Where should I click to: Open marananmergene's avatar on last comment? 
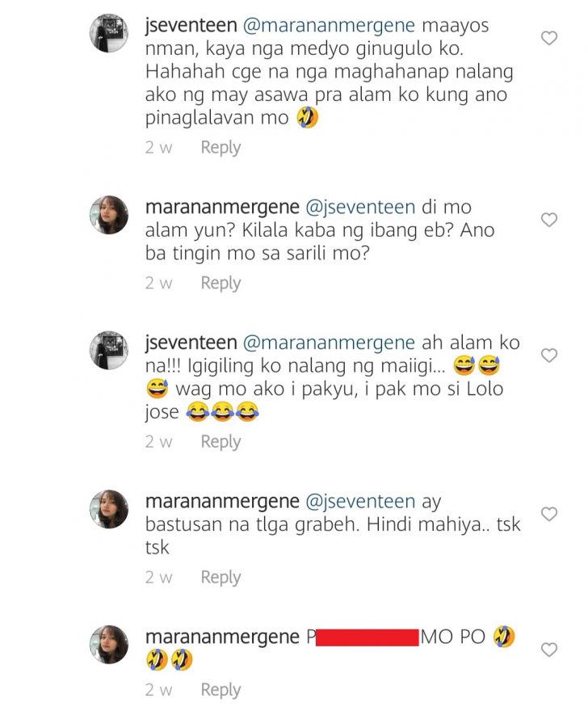(x=109, y=645)
